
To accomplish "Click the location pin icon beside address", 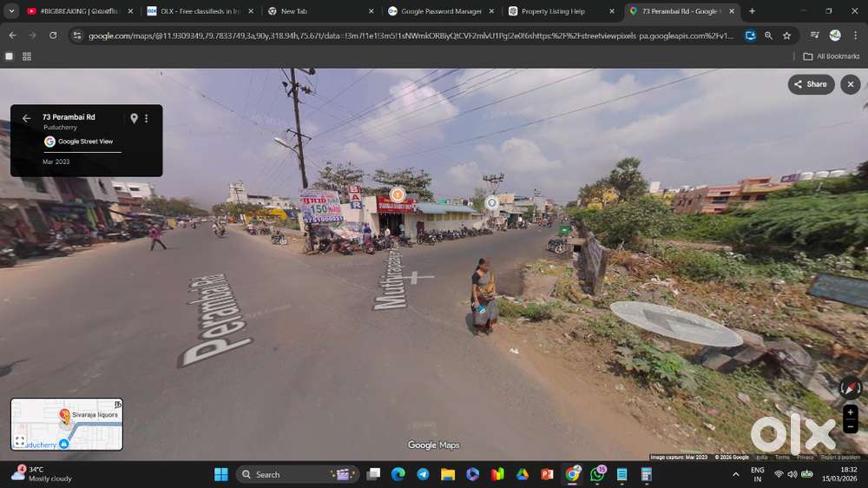I will click(134, 118).
